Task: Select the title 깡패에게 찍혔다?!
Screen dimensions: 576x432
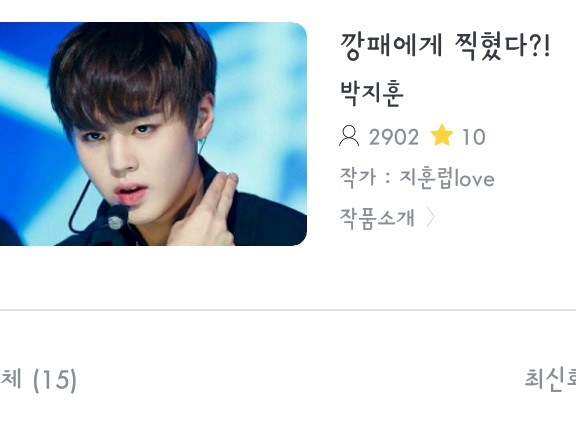Action: 445,46
